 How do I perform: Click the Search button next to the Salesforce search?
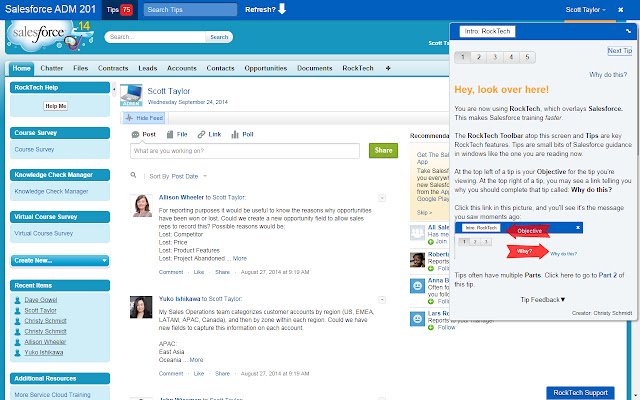pyautogui.click(x=219, y=37)
